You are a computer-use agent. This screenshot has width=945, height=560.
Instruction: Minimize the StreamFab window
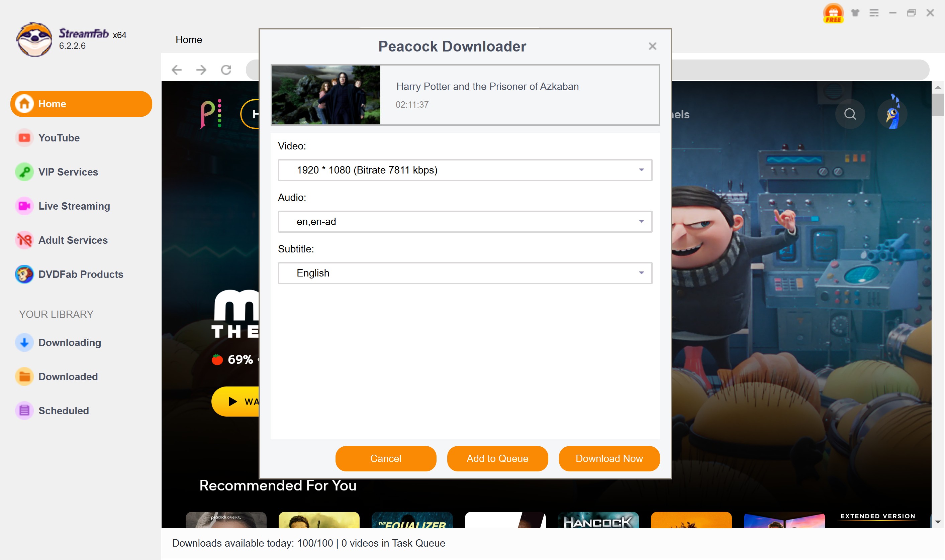(x=892, y=13)
